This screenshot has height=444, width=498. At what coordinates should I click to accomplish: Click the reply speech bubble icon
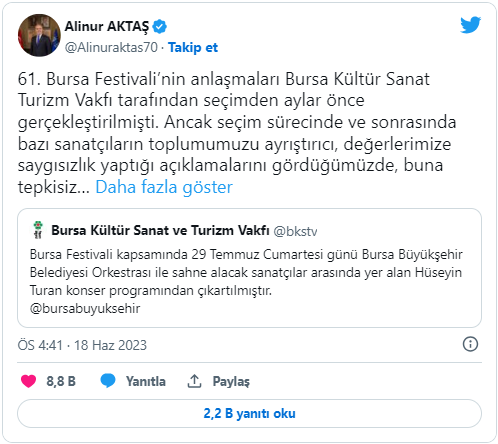coord(108,381)
